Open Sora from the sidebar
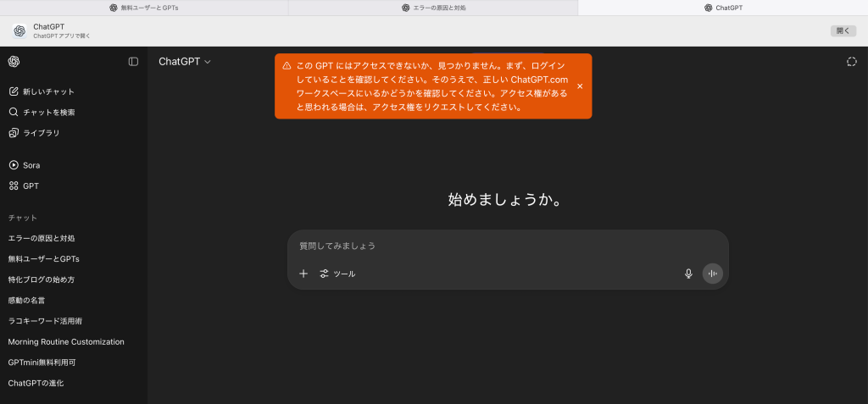Screen dimensions: 868x404 pyautogui.click(x=31, y=165)
